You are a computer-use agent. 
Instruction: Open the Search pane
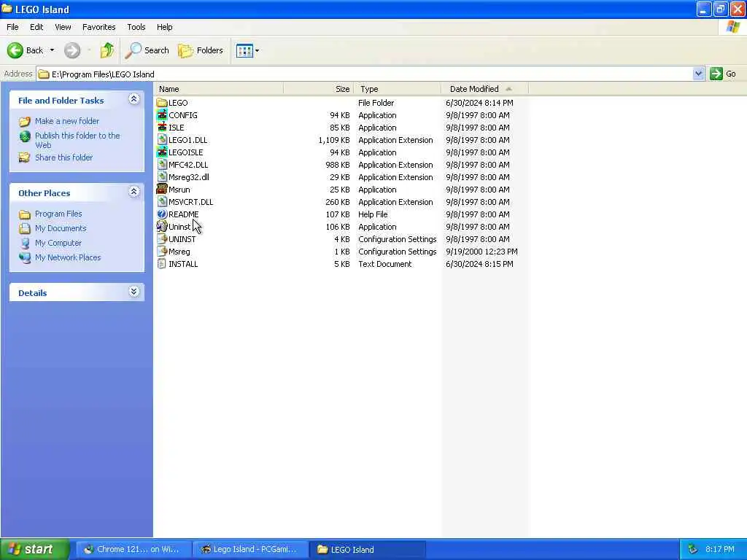[147, 50]
